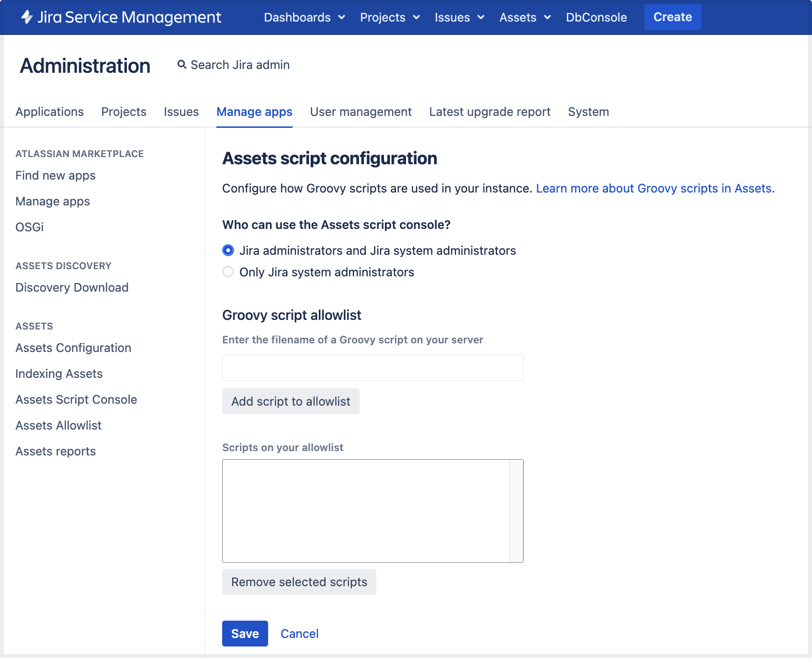Expand the Dashboards dropdown menu
Screen dimensions: 812x658
click(x=304, y=17)
